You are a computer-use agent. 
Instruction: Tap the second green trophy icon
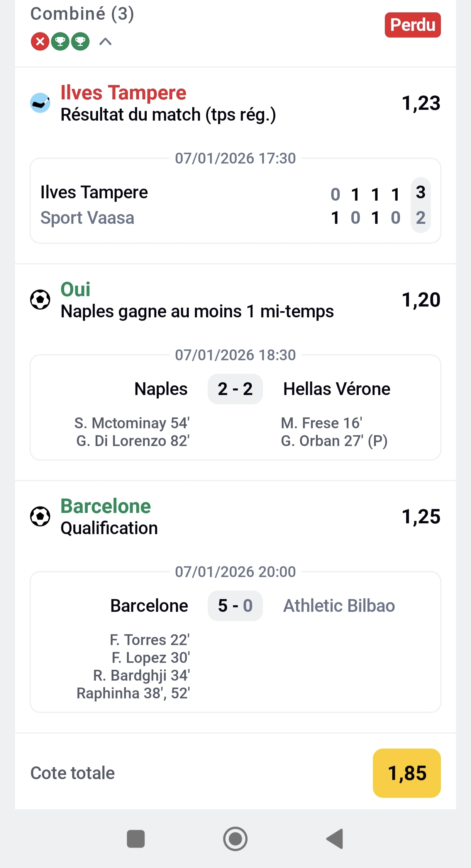coord(80,41)
